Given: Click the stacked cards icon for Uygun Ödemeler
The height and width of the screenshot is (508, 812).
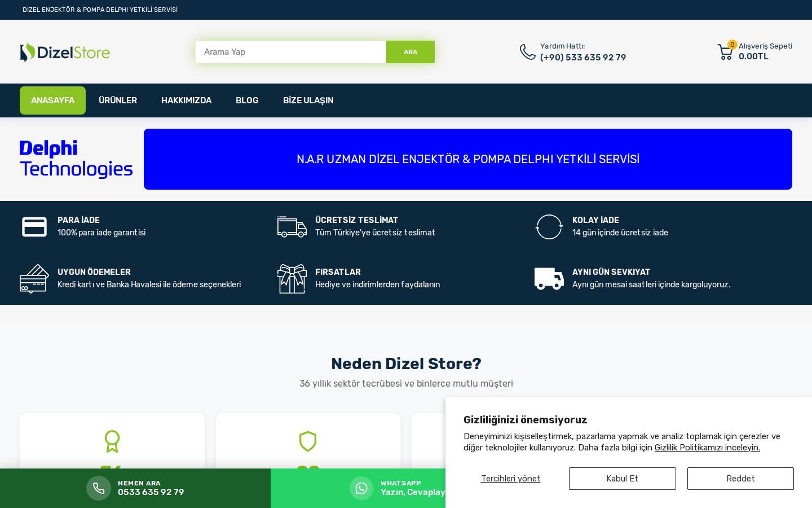Looking at the screenshot, I should tap(34, 279).
